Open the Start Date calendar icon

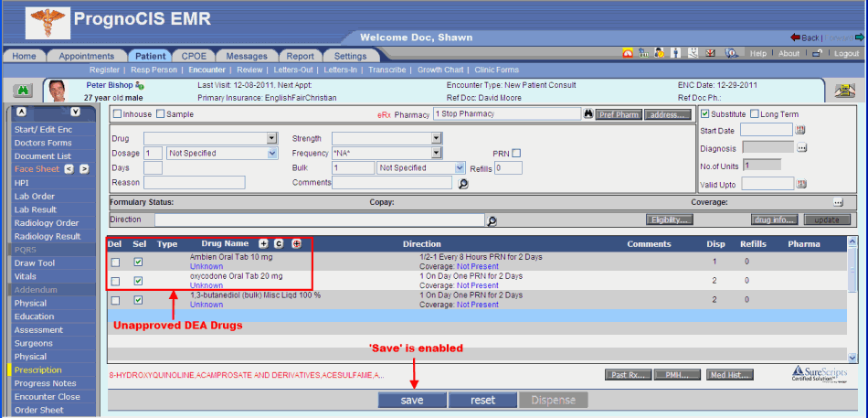[800, 130]
